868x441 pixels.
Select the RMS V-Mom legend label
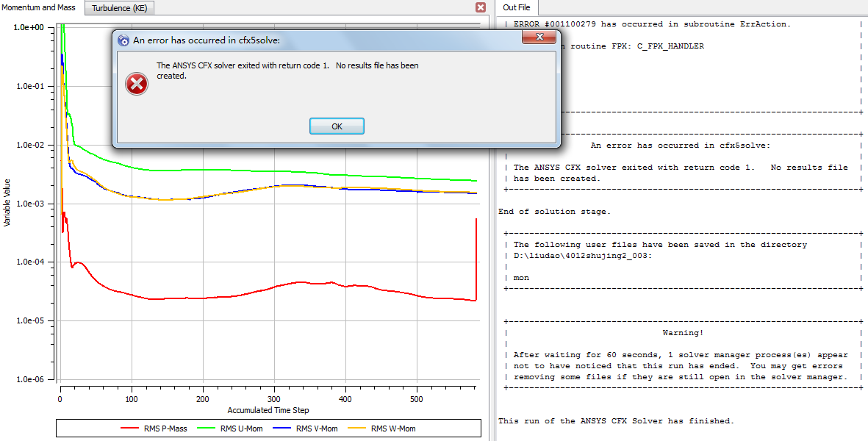pos(316,429)
